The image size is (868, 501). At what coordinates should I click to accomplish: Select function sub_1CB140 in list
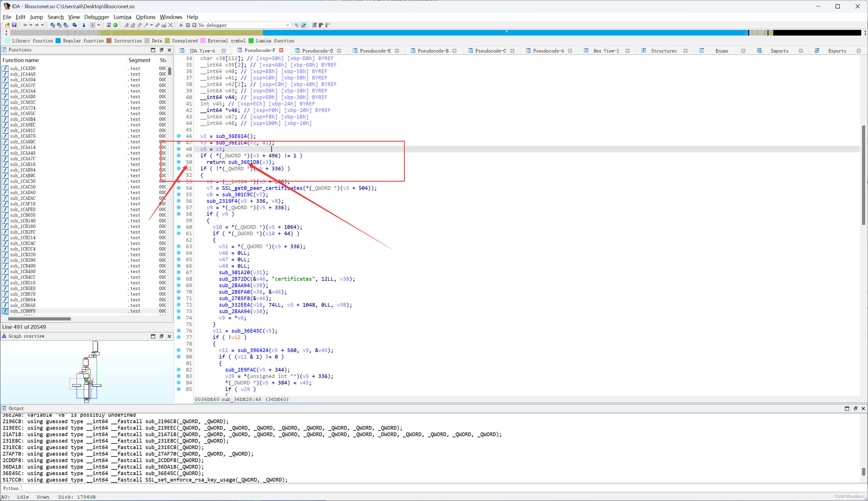tap(23, 221)
